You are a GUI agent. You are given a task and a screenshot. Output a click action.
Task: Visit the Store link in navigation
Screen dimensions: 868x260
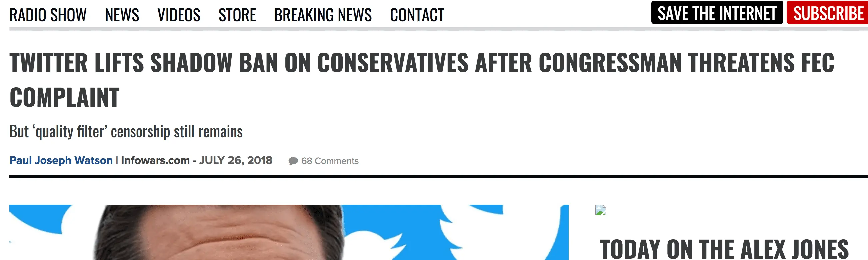click(237, 15)
